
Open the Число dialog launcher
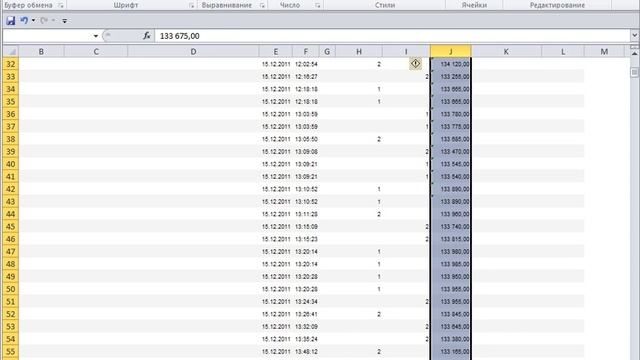pos(318,5)
